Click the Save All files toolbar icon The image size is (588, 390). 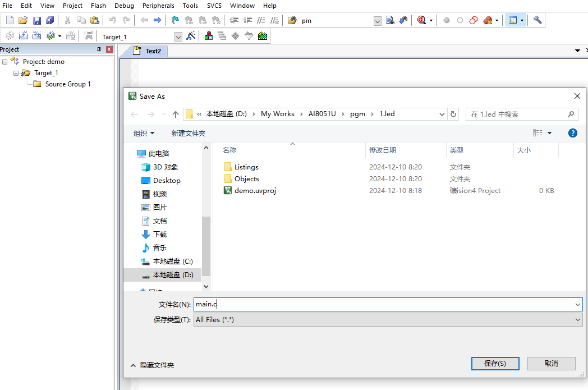[50, 20]
